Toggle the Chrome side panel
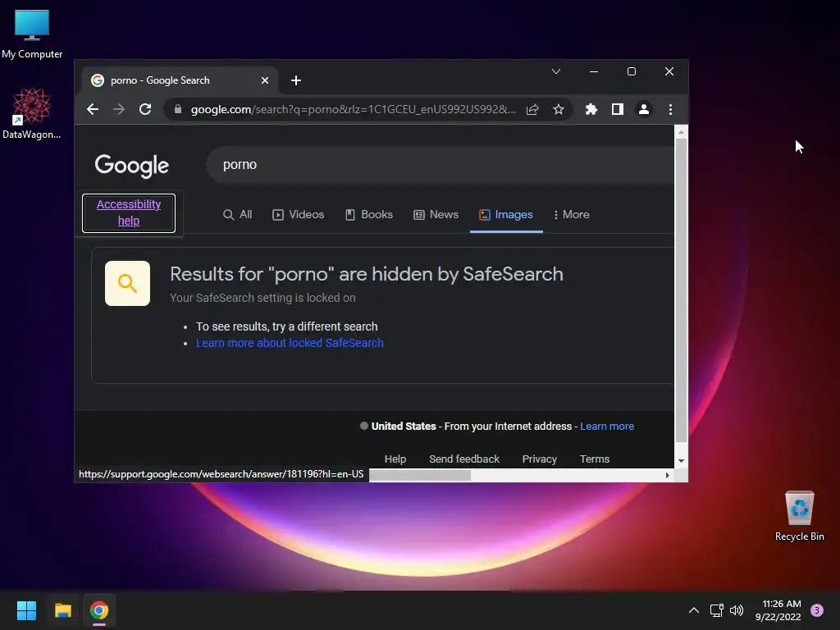This screenshot has height=630, width=840. coord(618,109)
